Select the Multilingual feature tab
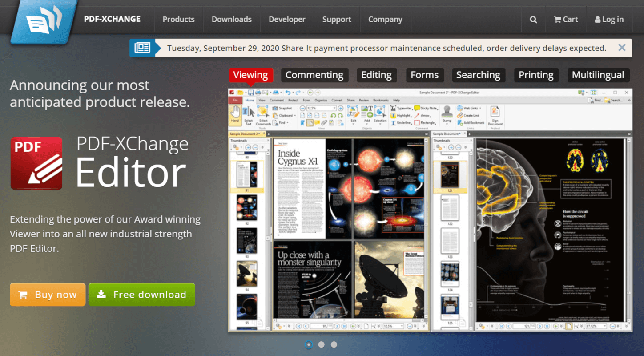The width and height of the screenshot is (644, 356). [x=598, y=75]
